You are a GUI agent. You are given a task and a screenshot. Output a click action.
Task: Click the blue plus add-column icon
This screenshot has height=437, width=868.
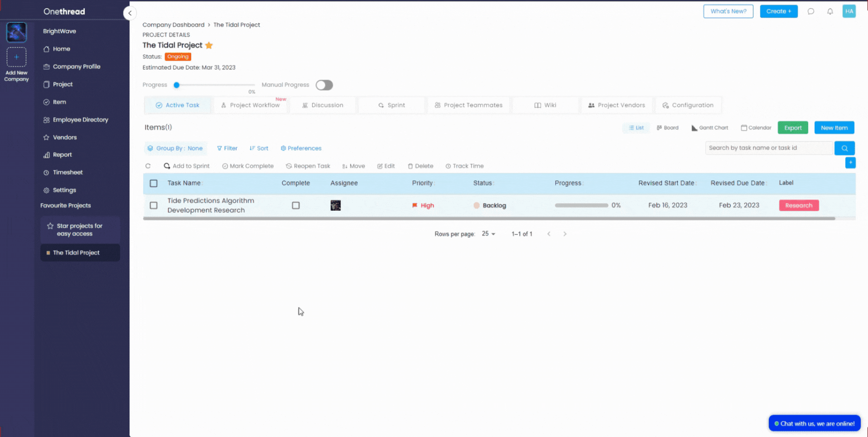pyautogui.click(x=850, y=163)
